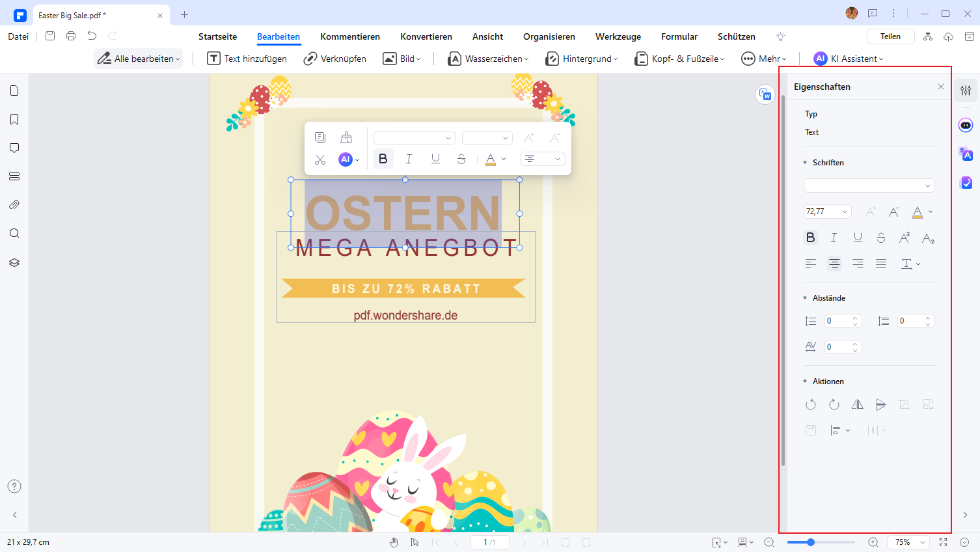Flip horizontally in Aktionen section
The width and height of the screenshot is (980, 552).
click(858, 405)
